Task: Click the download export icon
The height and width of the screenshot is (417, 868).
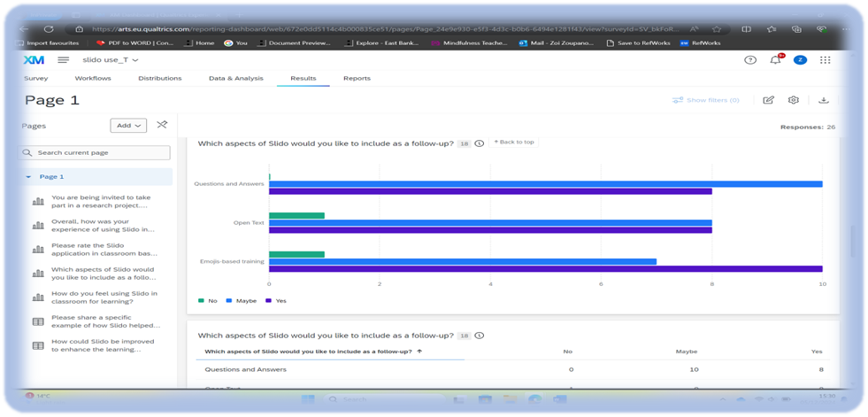Action: tap(824, 100)
